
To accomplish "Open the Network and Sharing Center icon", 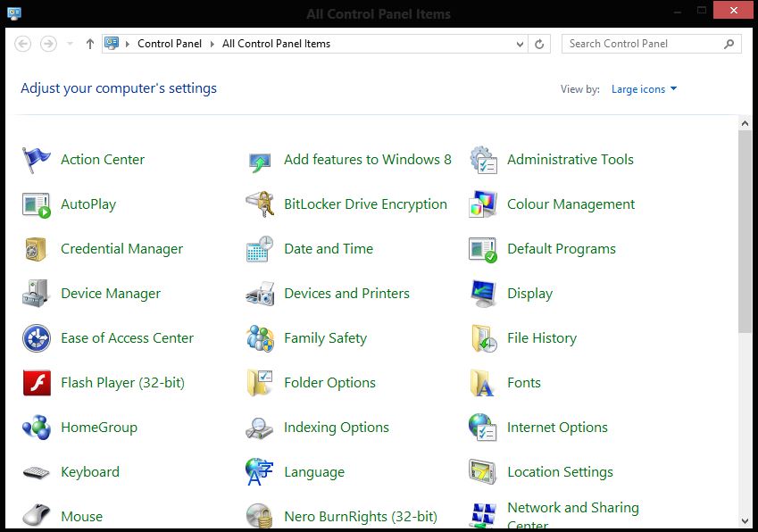I will pos(483,515).
